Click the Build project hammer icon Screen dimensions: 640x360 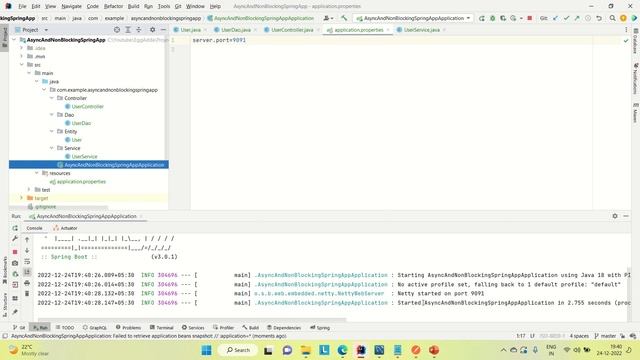coord(344,18)
